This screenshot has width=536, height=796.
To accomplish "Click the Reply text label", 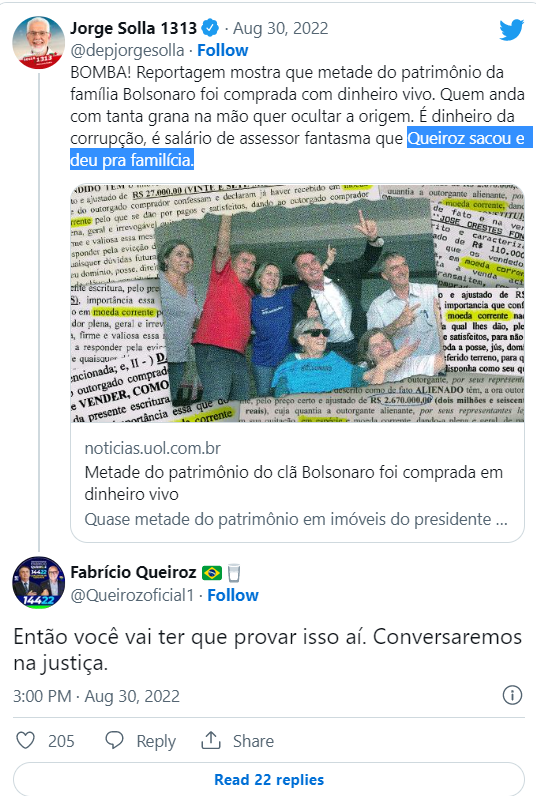I will (x=156, y=742).
